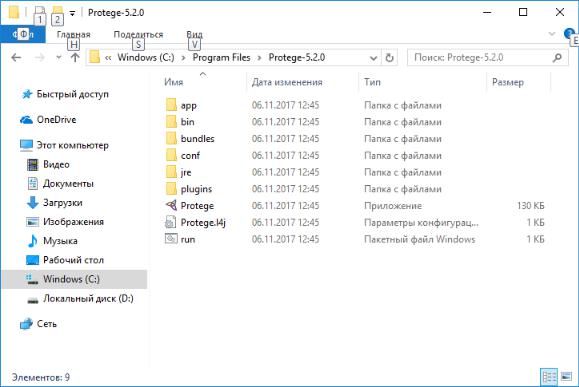The width and height of the screenshot is (579, 387).
Task: Click the Параметры конфигурац... type cell
Action: [421, 223]
